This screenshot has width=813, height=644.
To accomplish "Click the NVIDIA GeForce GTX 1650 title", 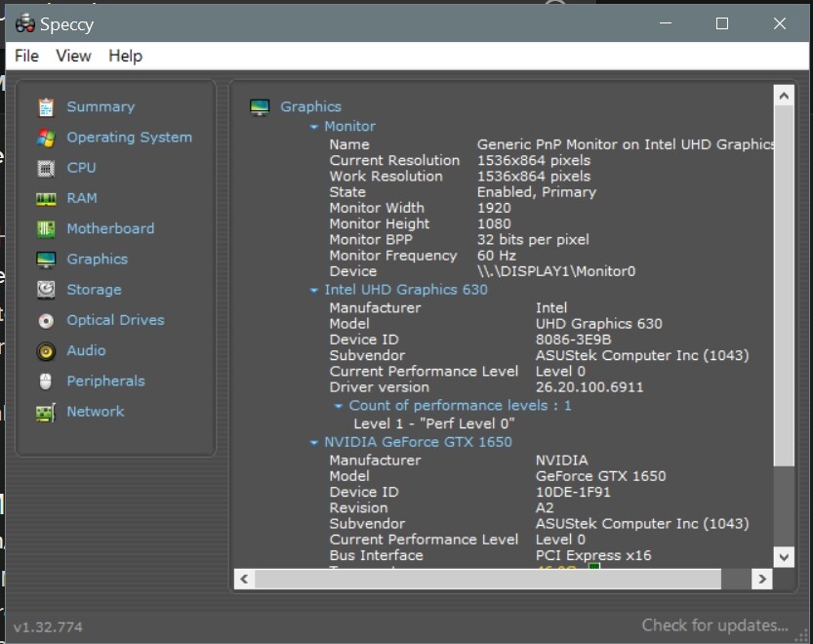I will click(x=418, y=442).
